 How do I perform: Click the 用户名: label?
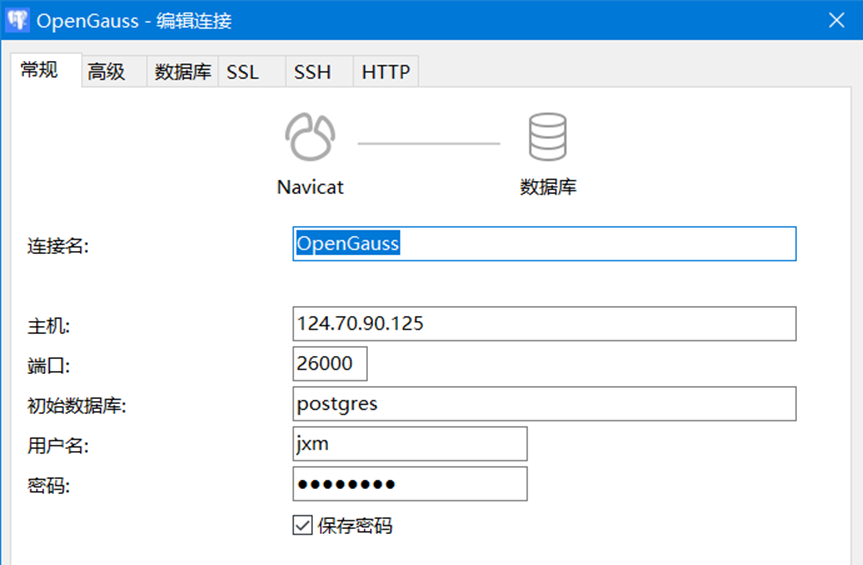(58, 446)
